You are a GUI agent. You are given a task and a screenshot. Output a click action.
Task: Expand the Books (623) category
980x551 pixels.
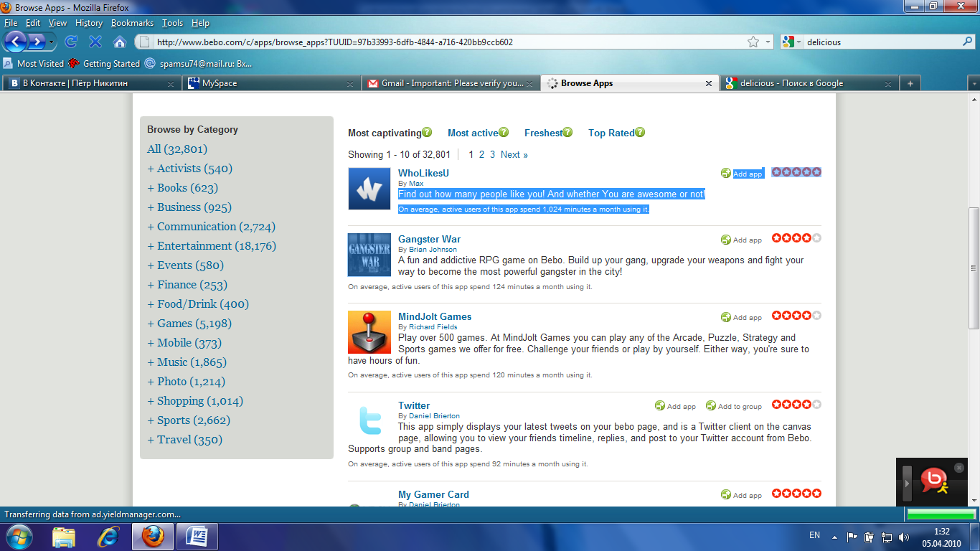pos(151,188)
